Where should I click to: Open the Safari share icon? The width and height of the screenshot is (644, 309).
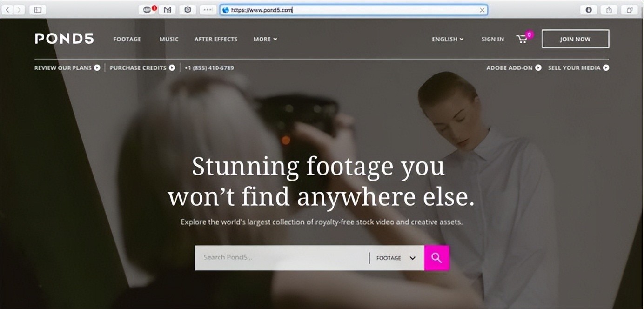[x=609, y=10]
